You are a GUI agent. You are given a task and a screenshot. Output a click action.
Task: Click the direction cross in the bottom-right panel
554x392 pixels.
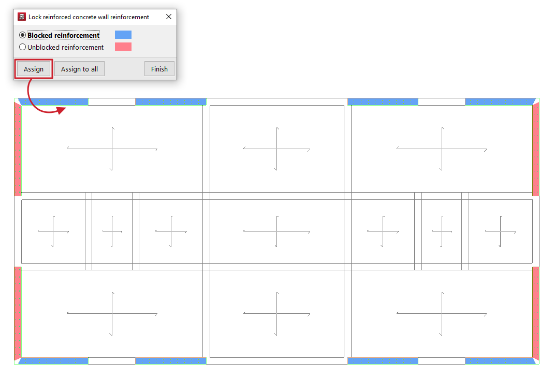point(442,313)
